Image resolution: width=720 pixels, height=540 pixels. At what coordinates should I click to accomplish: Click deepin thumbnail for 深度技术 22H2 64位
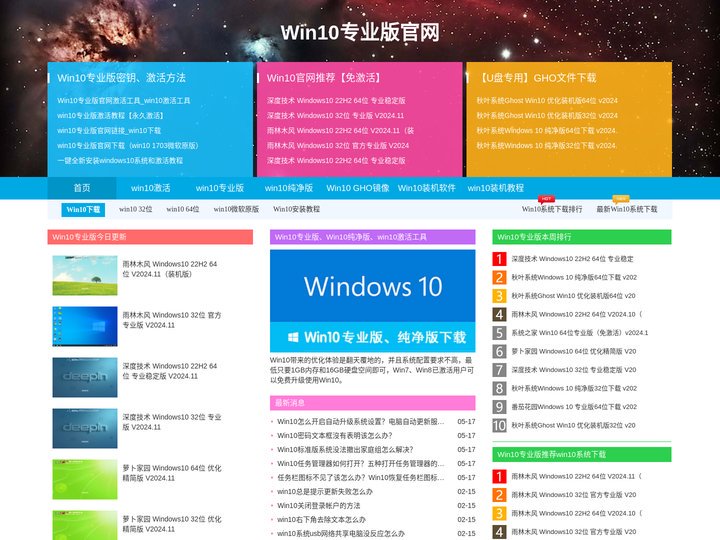85,377
